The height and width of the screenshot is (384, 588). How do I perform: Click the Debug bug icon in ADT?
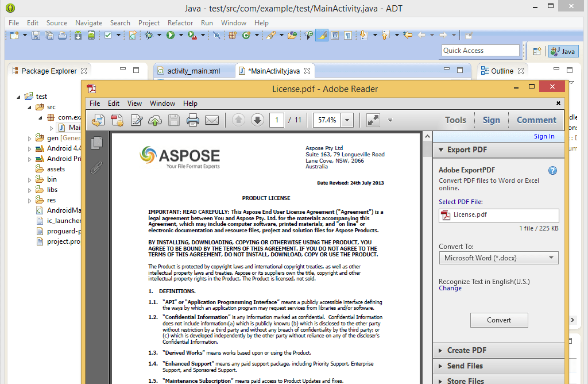[x=149, y=35]
